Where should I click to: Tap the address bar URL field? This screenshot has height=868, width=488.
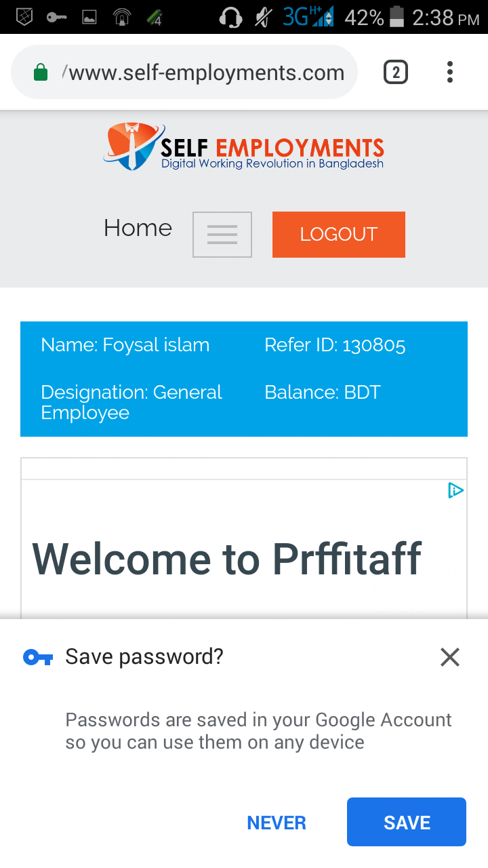pos(203,73)
